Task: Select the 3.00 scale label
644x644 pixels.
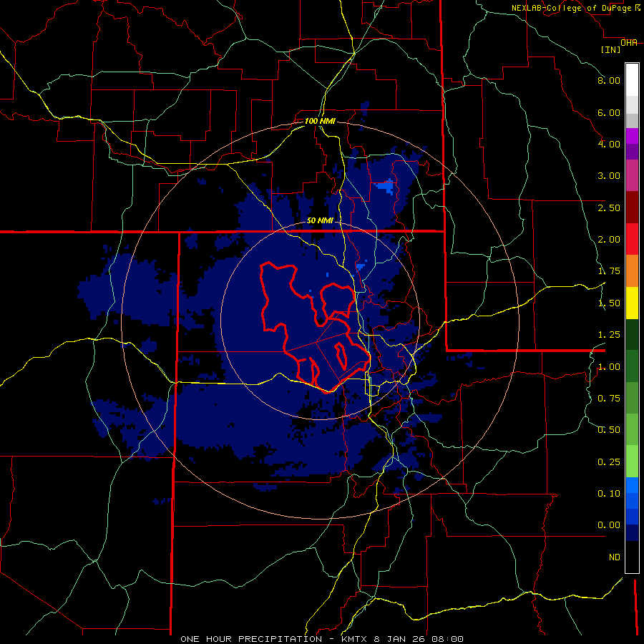Action: pos(609,176)
